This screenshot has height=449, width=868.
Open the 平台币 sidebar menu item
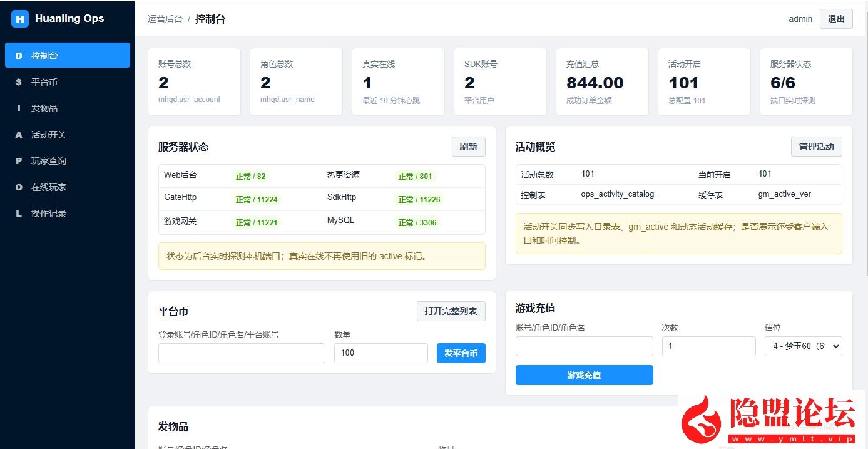tap(68, 82)
